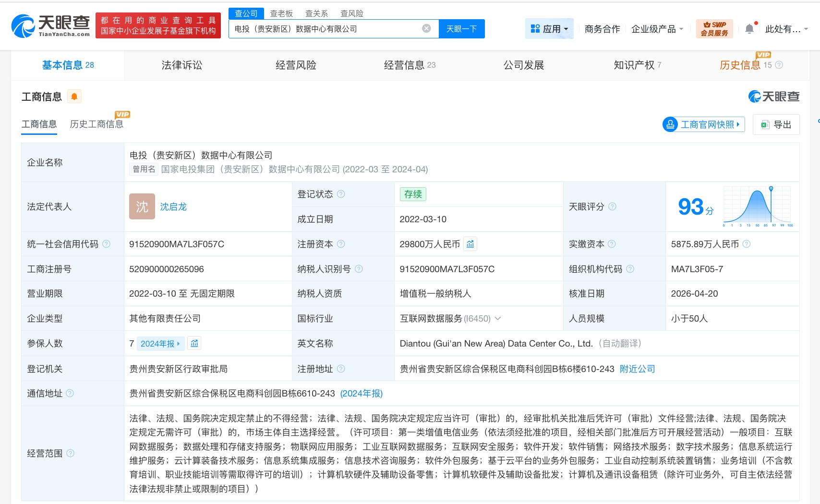The image size is (820, 504).
Task: Open legal representative 沈启龙 link
Action: (x=173, y=207)
